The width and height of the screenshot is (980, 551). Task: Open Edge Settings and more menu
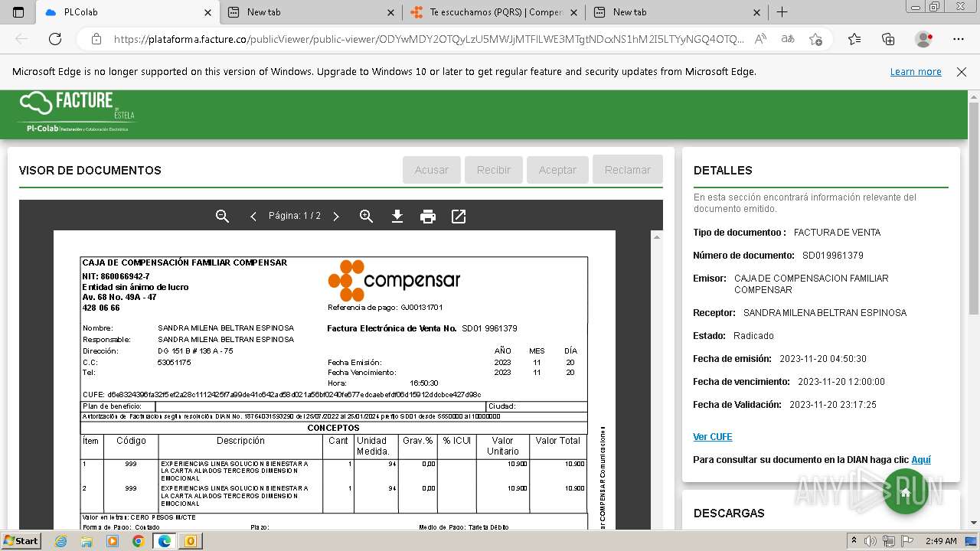[959, 39]
